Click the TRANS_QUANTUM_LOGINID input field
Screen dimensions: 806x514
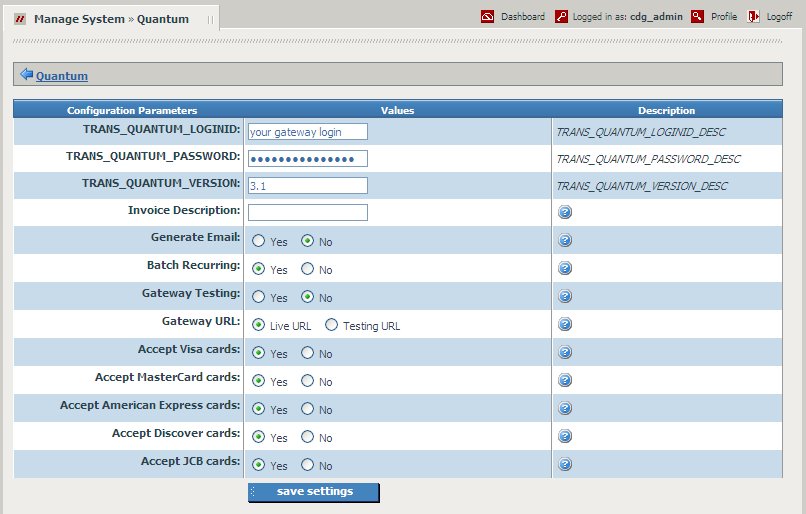[x=308, y=132]
